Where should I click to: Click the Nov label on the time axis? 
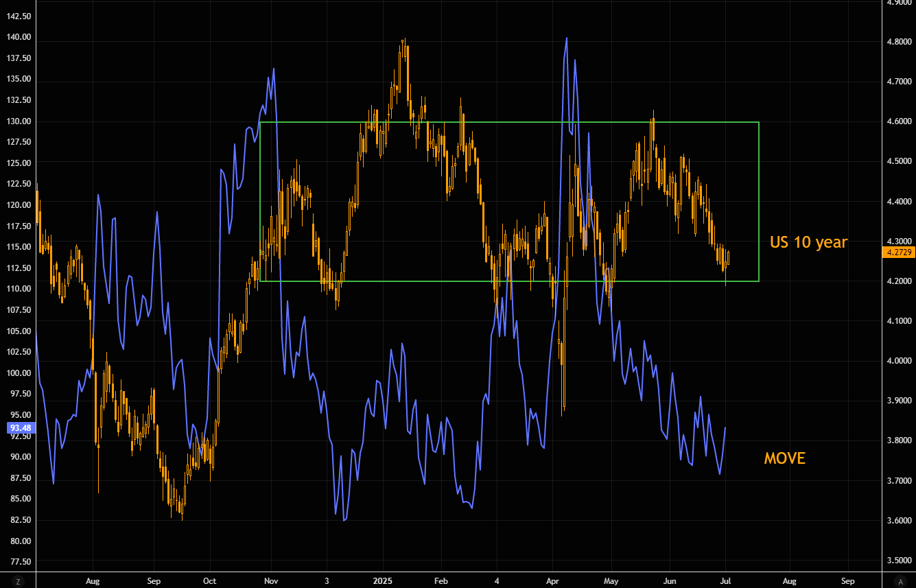(x=270, y=580)
